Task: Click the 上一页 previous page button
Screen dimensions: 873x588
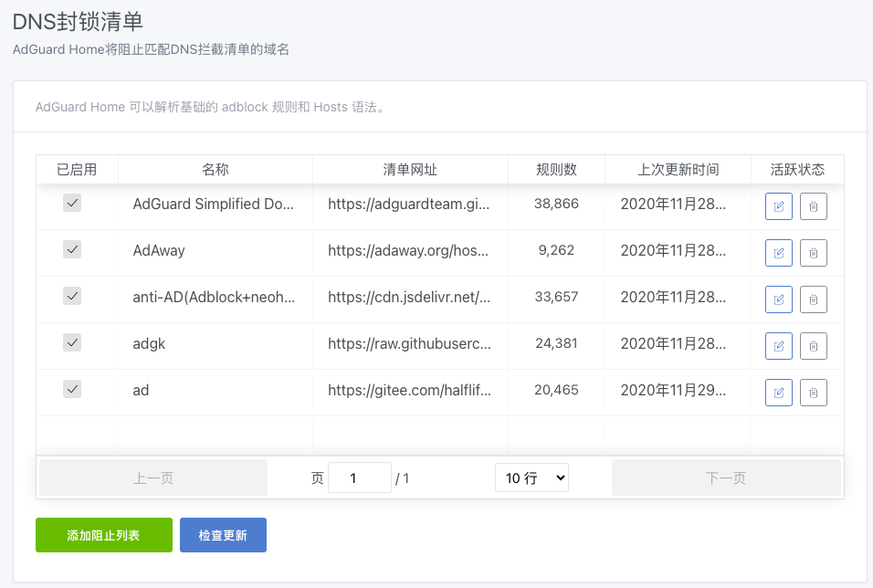Action: click(x=153, y=478)
